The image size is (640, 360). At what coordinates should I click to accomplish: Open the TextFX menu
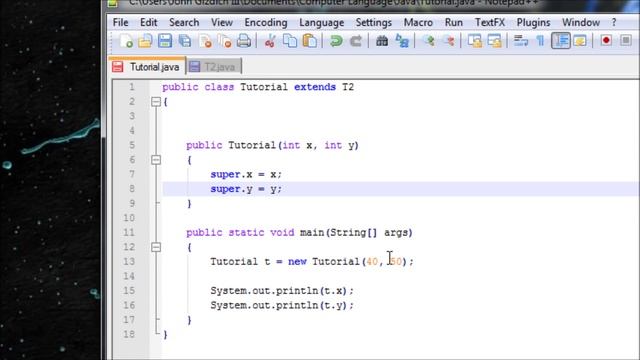[x=490, y=22]
